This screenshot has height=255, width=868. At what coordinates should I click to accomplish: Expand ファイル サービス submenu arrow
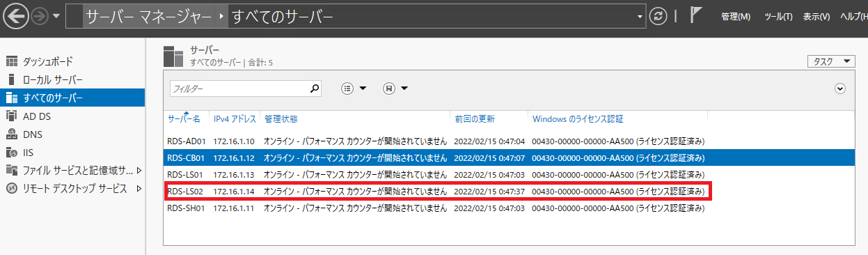tap(139, 170)
